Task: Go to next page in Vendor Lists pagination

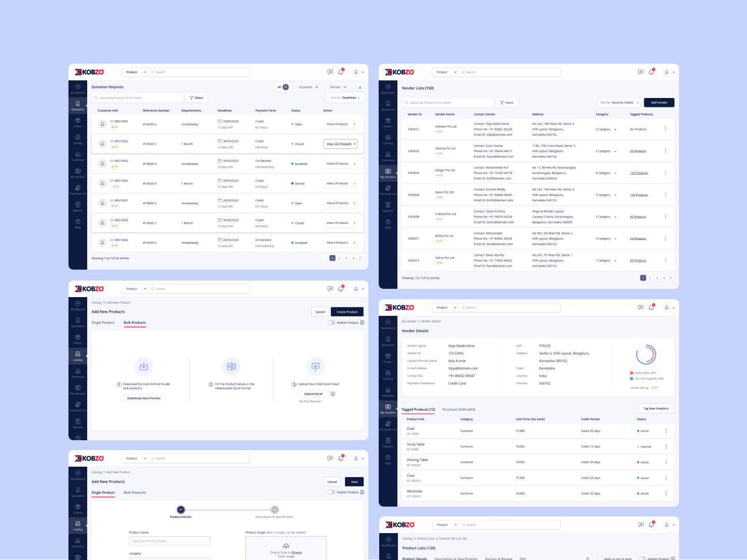Action: click(x=671, y=278)
